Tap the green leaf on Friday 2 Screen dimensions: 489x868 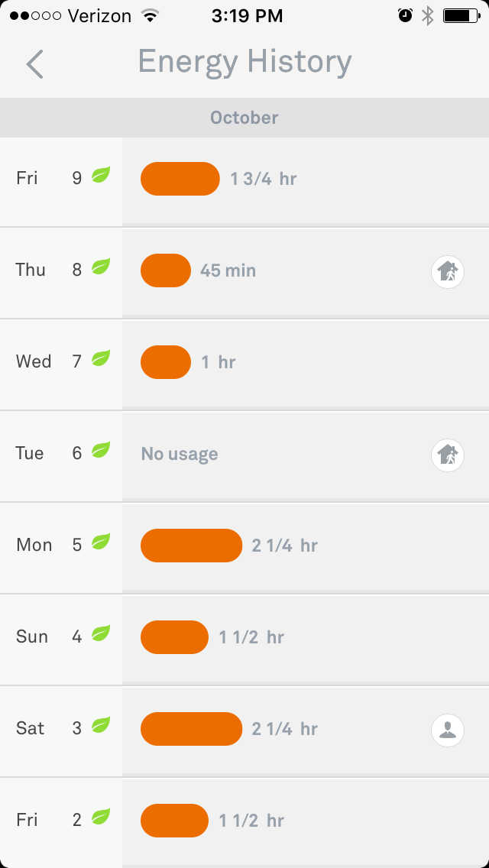[101, 818]
